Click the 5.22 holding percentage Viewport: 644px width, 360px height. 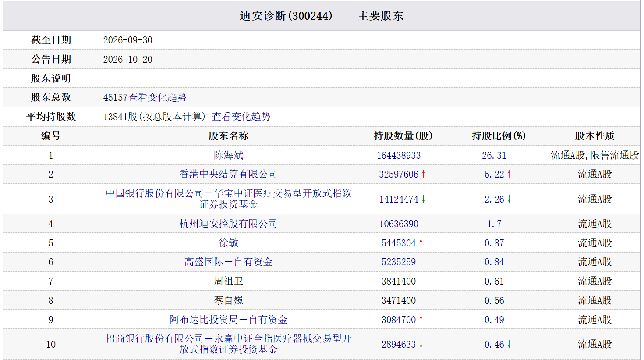(494, 174)
